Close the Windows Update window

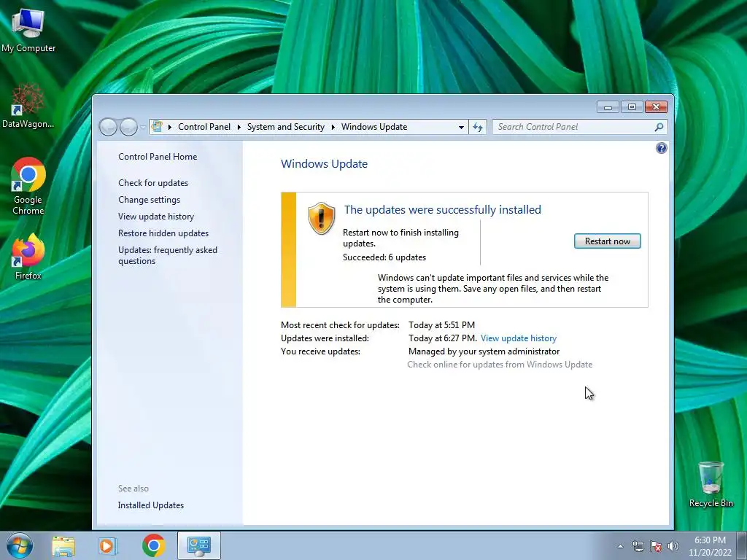(x=656, y=107)
